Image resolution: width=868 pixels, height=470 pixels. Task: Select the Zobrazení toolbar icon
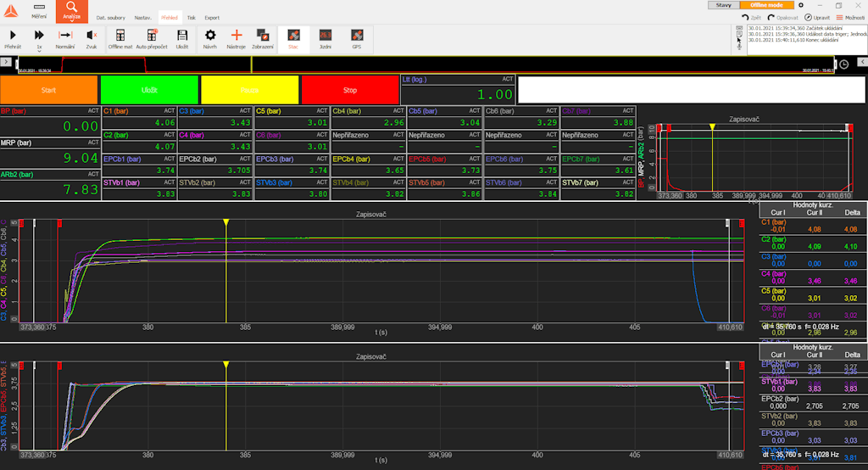pos(263,39)
